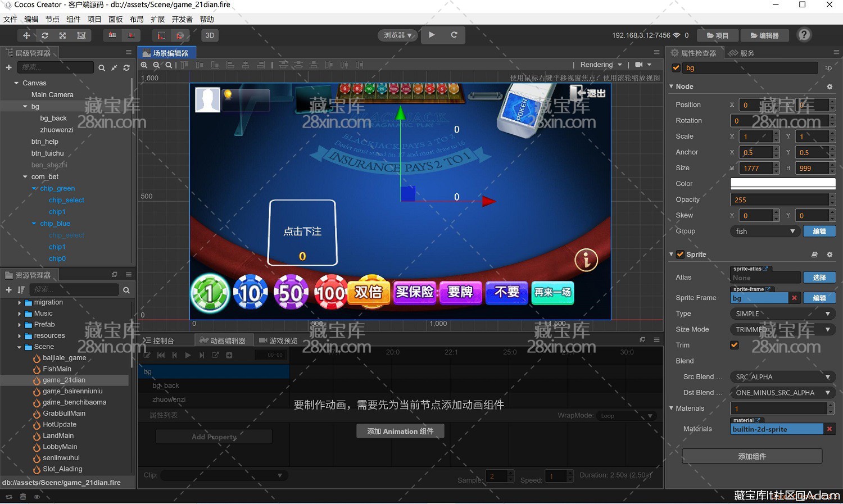
Task: Open the 节点 menu
Action: tap(52, 19)
